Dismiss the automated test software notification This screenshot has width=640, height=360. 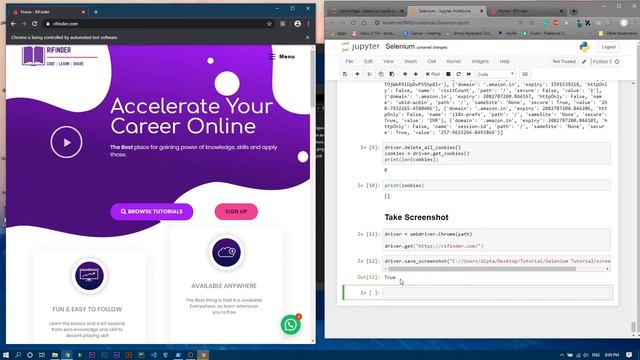[308, 37]
